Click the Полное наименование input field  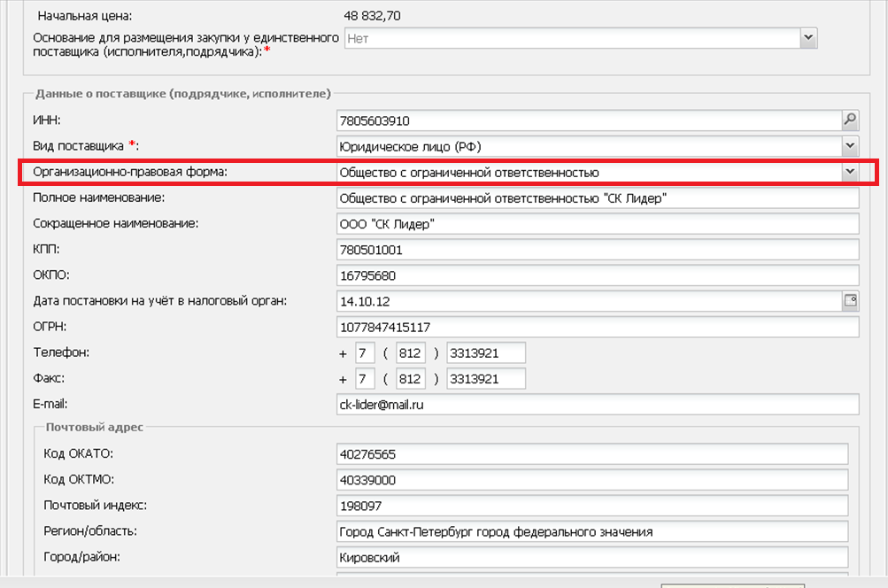pyautogui.click(x=598, y=198)
